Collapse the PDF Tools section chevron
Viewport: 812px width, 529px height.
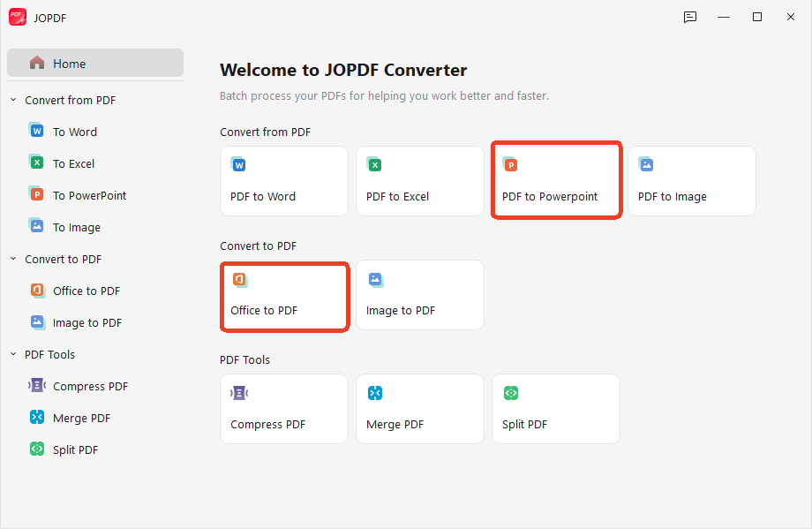[x=13, y=354]
